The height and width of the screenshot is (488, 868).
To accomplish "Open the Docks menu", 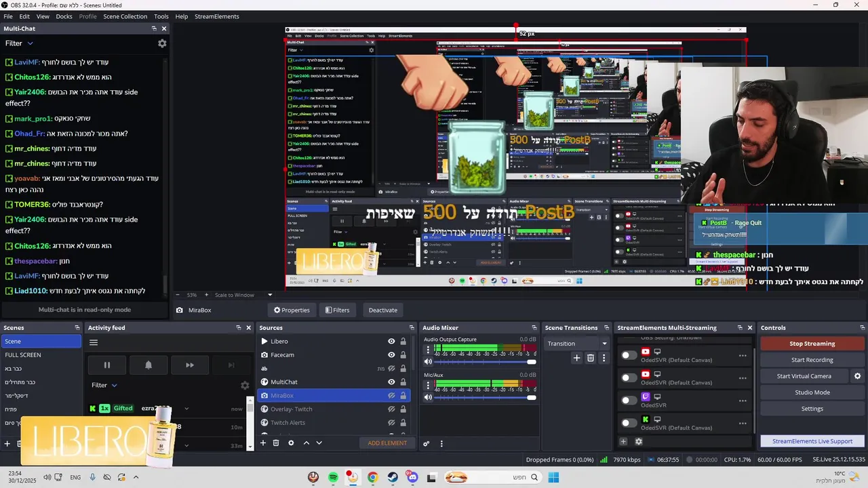I will point(64,16).
